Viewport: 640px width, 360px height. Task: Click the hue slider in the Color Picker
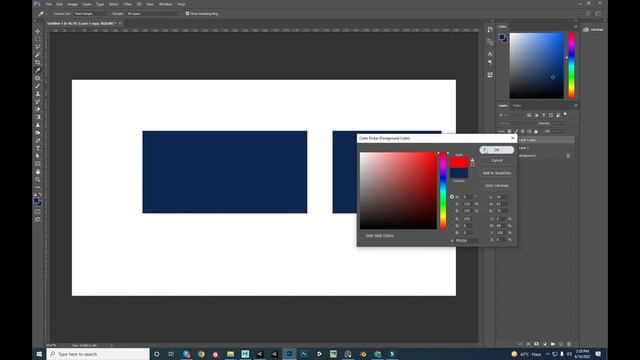443,191
